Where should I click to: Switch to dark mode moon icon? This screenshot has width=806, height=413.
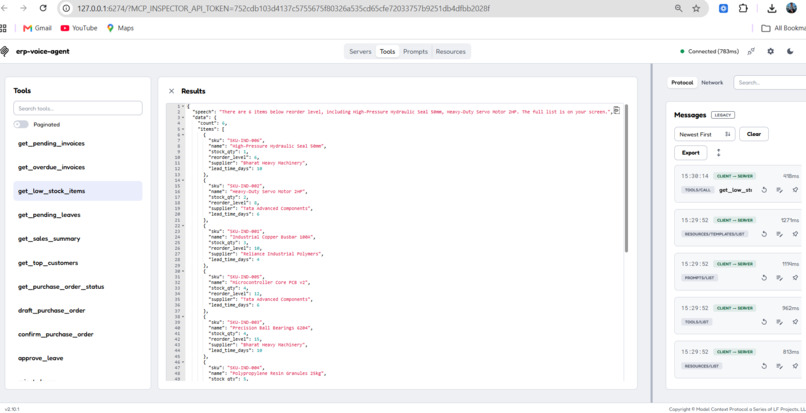[791, 51]
